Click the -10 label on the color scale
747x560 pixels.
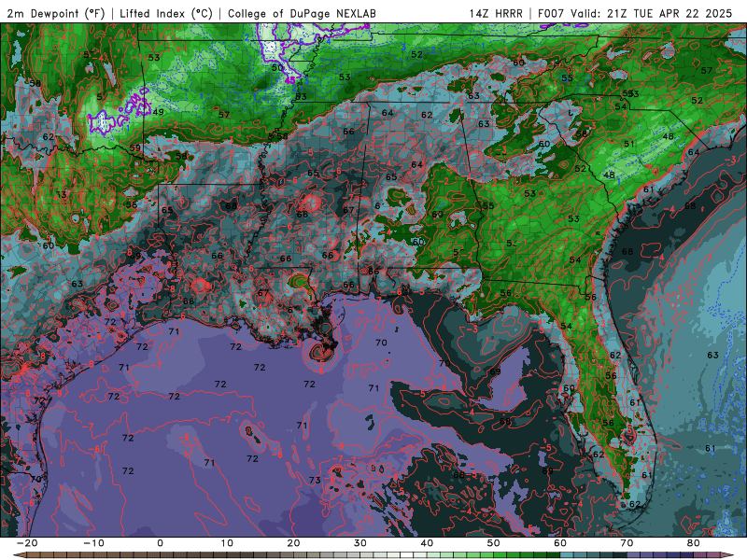[93, 543]
